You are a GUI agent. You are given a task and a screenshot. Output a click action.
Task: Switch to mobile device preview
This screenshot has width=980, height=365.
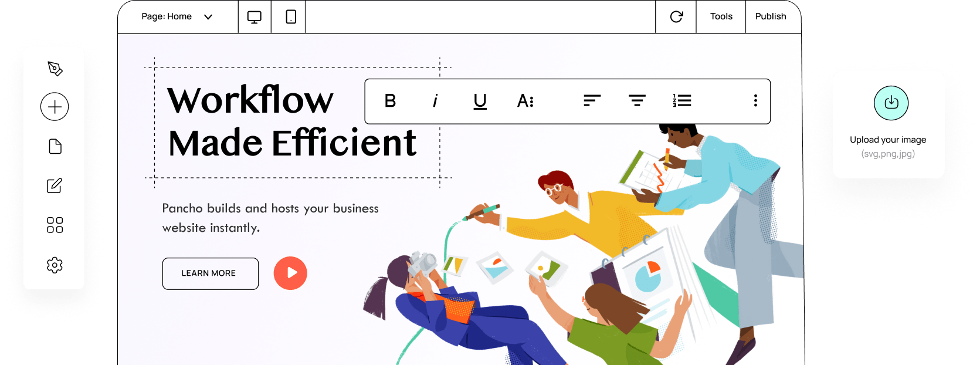[291, 17]
